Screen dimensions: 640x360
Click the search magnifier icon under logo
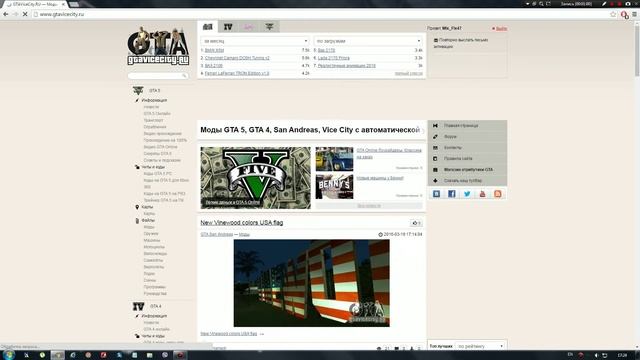pos(184,76)
